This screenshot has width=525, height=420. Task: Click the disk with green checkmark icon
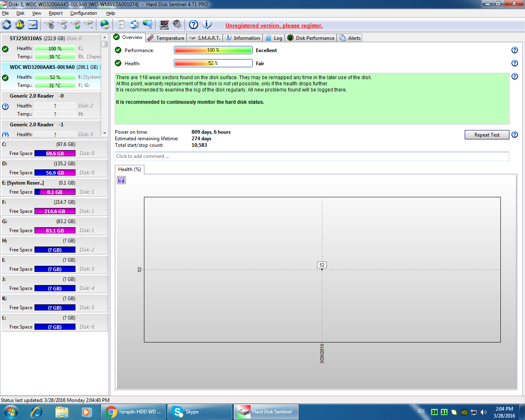point(75,25)
